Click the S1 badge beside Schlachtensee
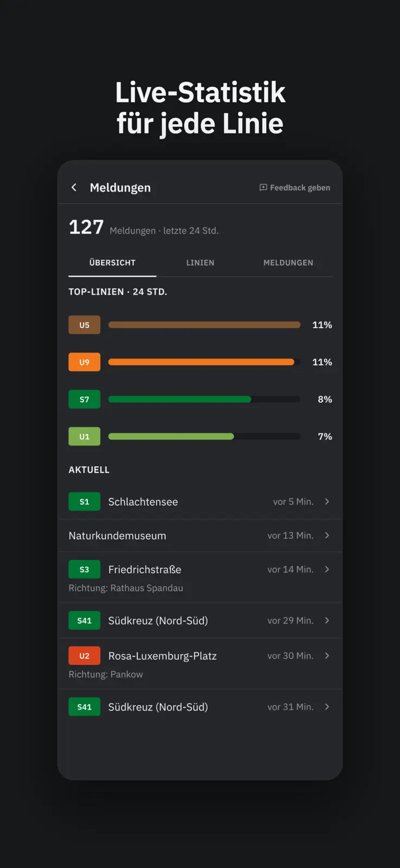The image size is (400, 868). click(x=85, y=502)
